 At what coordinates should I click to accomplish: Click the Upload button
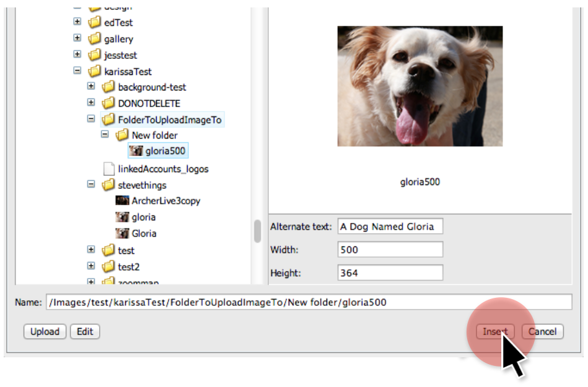coord(45,332)
